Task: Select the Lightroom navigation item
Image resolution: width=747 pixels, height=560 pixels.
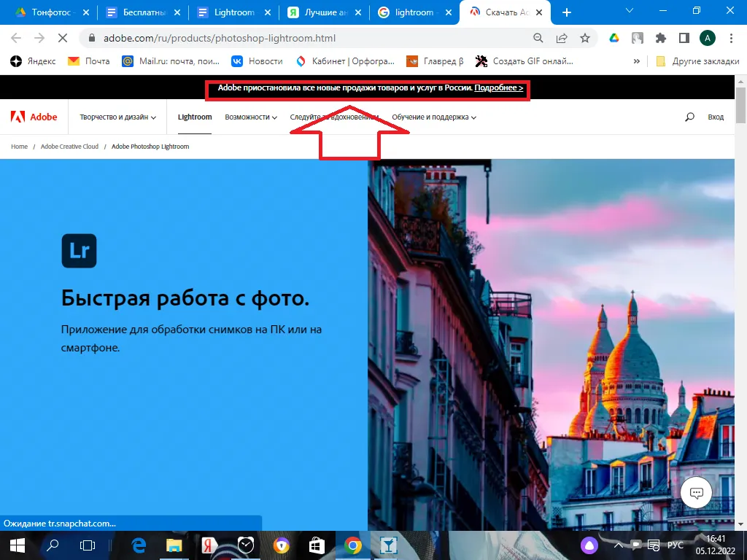Action: [x=195, y=117]
